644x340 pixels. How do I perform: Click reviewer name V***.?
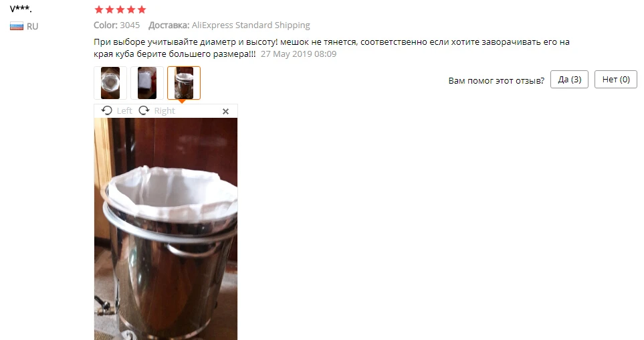[21, 8]
